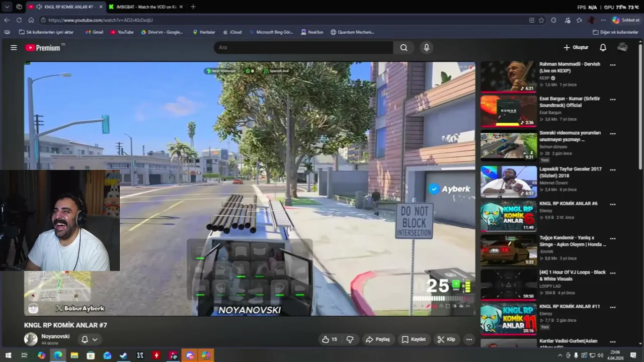The image size is (644, 362).
Task: Reload the page with the refresh icon
Action: click(x=19, y=20)
